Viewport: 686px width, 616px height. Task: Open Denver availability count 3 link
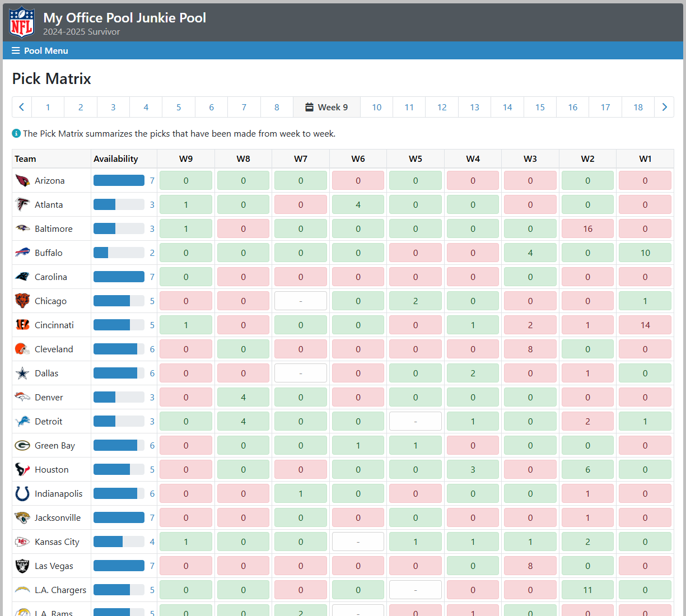(x=152, y=398)
